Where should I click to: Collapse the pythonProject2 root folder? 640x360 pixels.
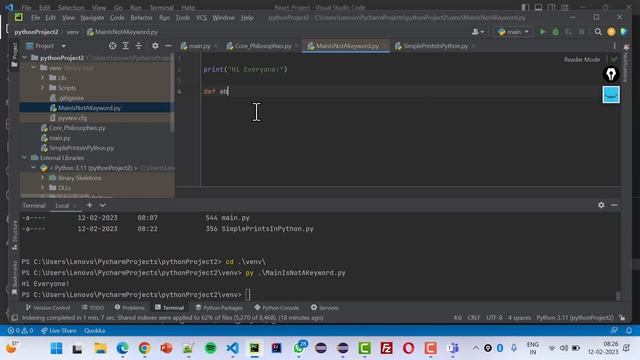pyautogui.click(x=25, y=58)
